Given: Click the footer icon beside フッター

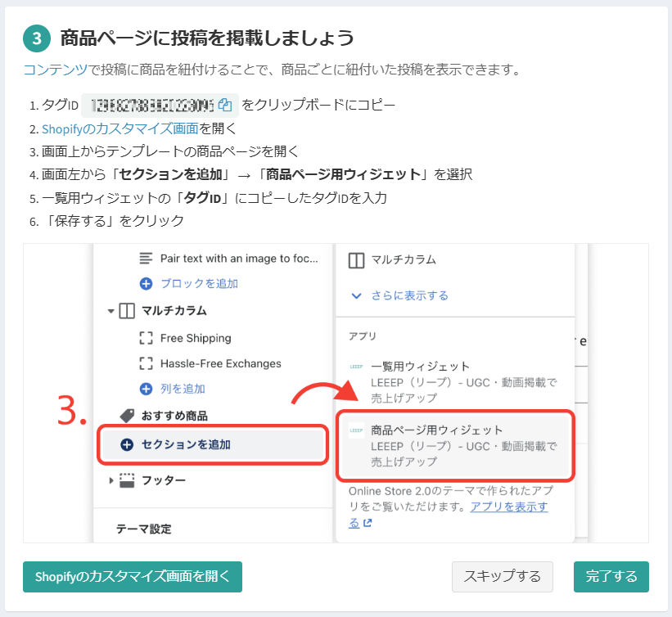Looking at the screenshot, I should (x=127, y=480).
